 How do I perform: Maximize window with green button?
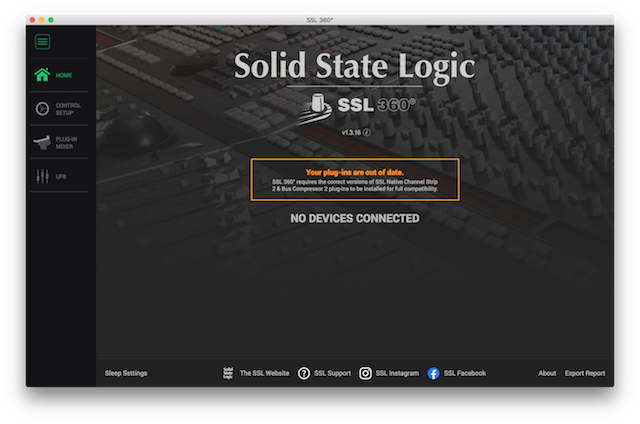point(51,20)
